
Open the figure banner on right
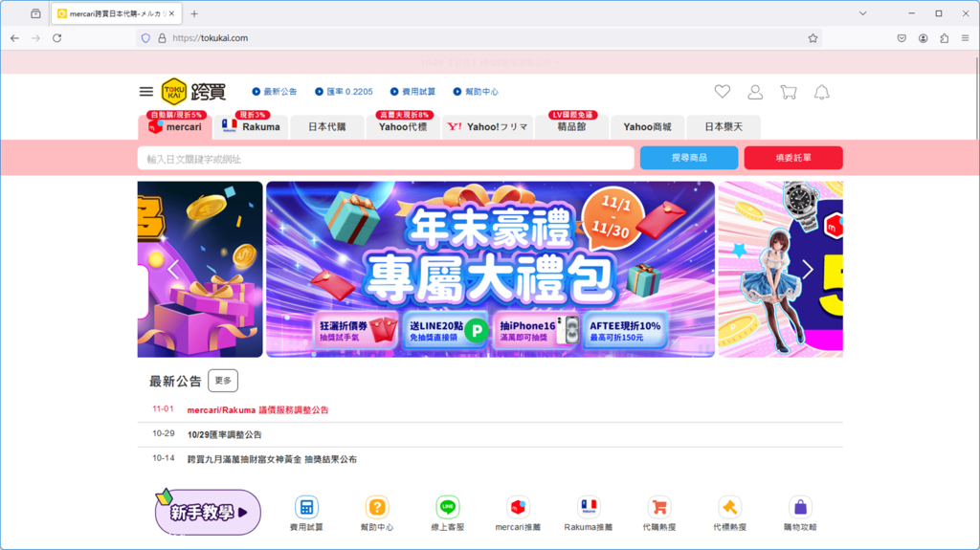point(781,270)
